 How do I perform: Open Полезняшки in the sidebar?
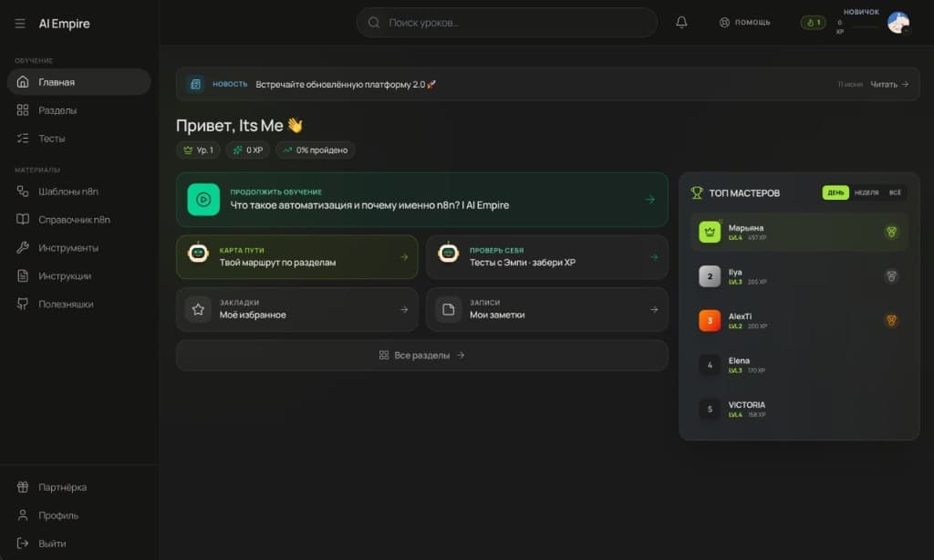(78, 304)
